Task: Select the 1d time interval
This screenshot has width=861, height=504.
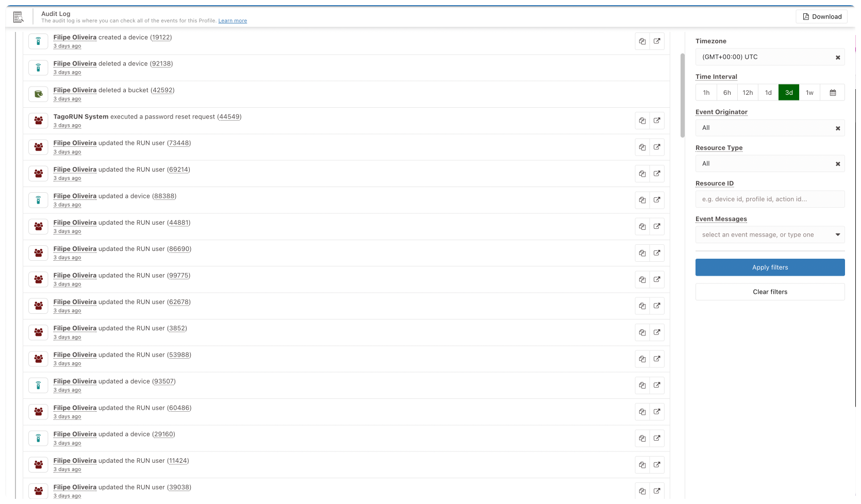Action: [x=768, y=93]
